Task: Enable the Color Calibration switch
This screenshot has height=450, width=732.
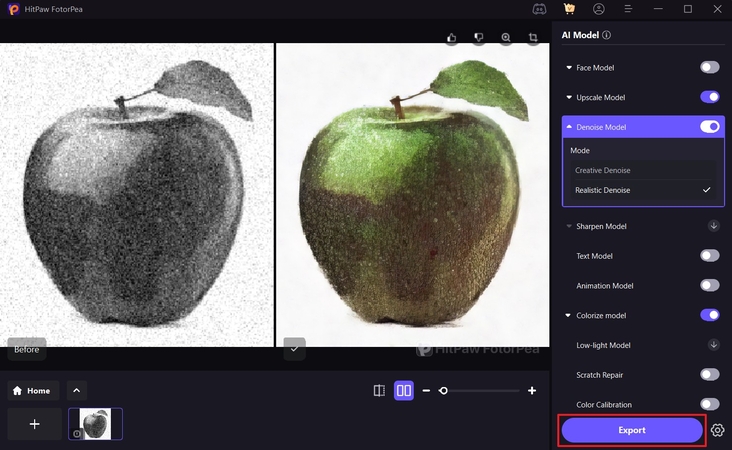Action: coord(710,404)
